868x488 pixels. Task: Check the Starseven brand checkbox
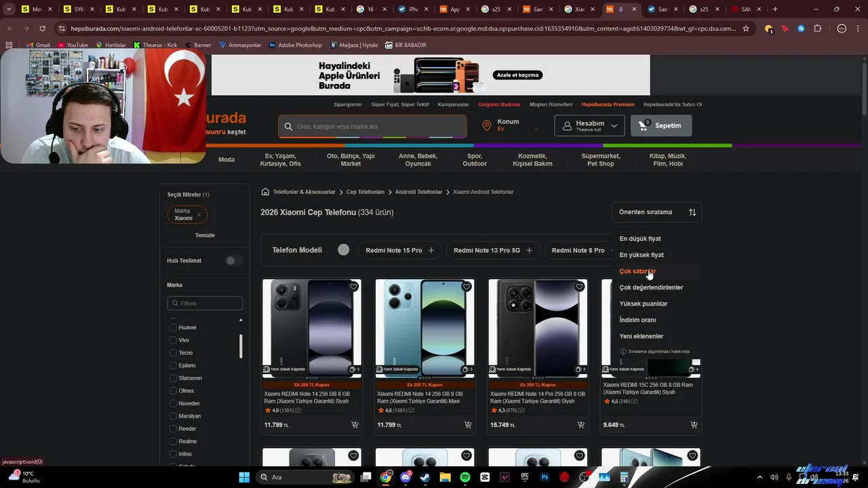point(173,378)
